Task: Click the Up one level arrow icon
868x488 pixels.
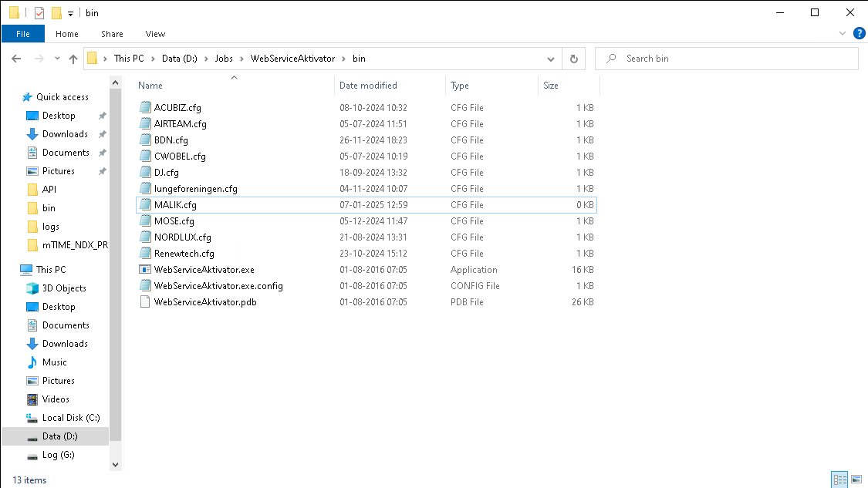Action: click(x=73, y=58)
